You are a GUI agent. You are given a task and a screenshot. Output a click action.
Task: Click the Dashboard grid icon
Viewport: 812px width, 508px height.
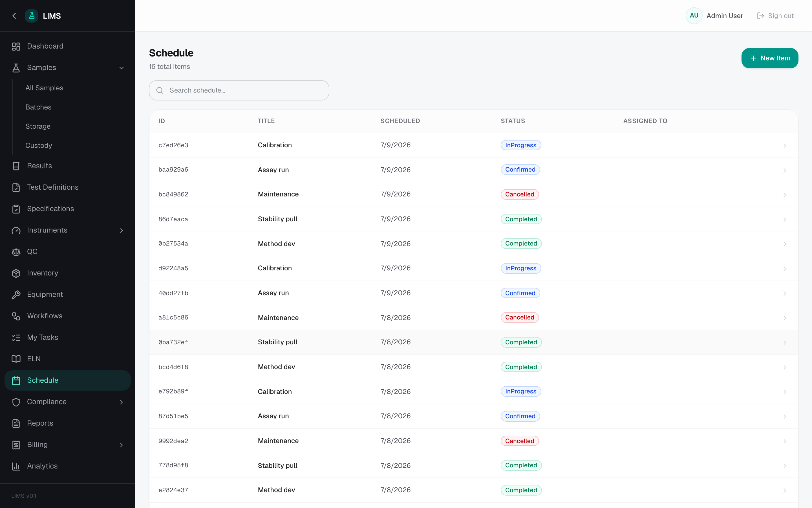[x=16, y=46]
